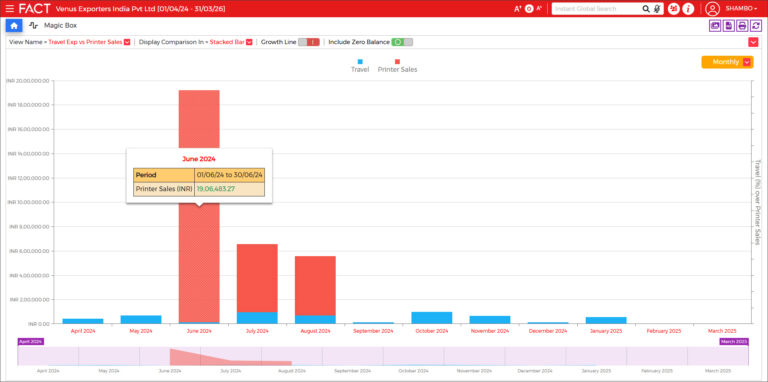768x382 pixels.
Task: Reset font size with the circle icon
Action: click(529, 9)
